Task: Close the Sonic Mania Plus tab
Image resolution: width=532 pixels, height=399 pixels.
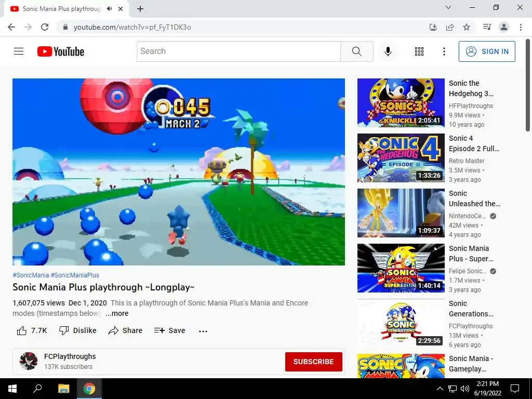Action: click(121, 9)
